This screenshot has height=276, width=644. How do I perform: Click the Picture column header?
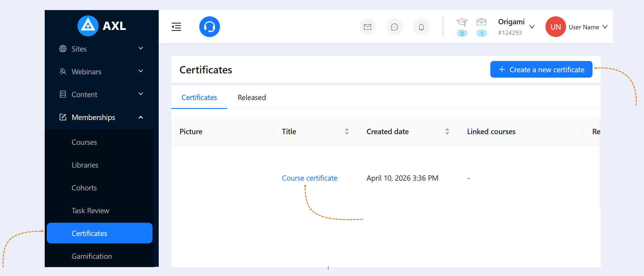coord(191,131)
